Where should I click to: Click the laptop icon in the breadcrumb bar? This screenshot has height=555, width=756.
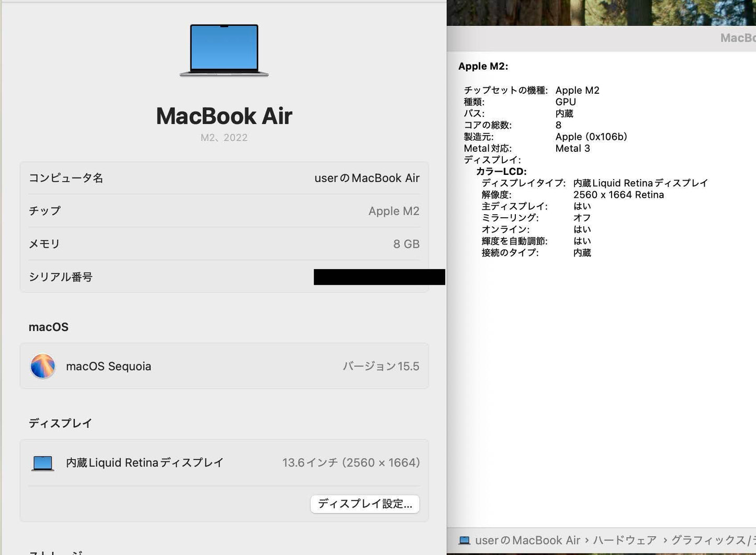pos(465,540)
